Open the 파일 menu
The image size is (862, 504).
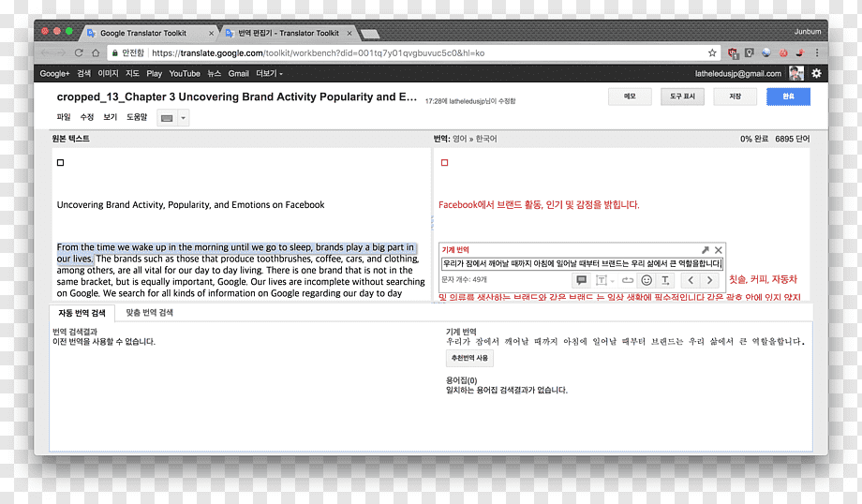[x=64, y=117]
